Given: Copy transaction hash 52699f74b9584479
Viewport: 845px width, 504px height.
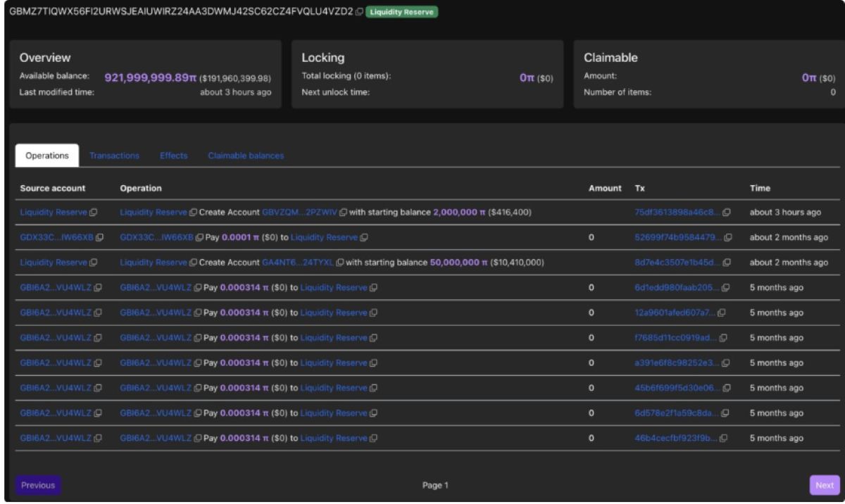Looking at the screenshot, I should click(x=726, y=237).
